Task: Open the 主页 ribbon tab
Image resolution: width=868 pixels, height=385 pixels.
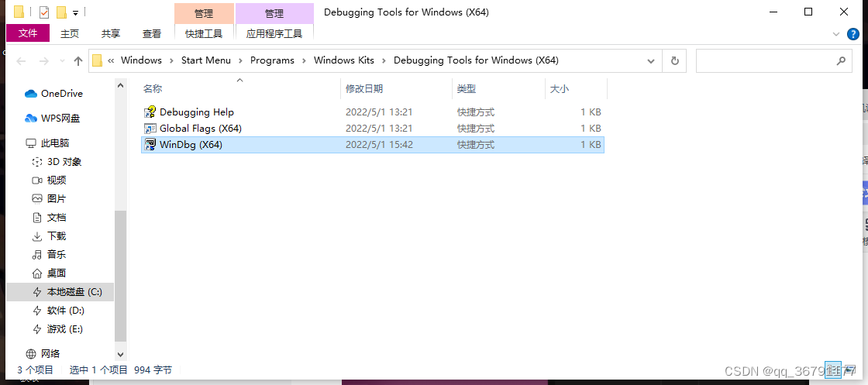Action: (x=70, y=34)
